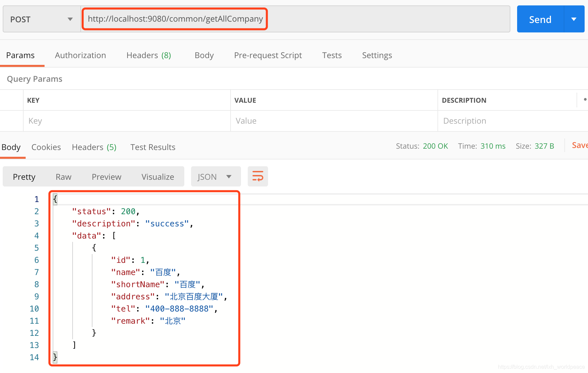Open the POST method dropdown
The height and width of the screenshot is (373, 588).
42,19
